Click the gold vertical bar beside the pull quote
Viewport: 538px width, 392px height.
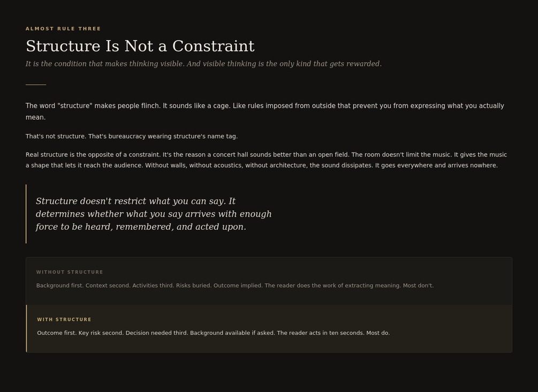click(26, 214)
